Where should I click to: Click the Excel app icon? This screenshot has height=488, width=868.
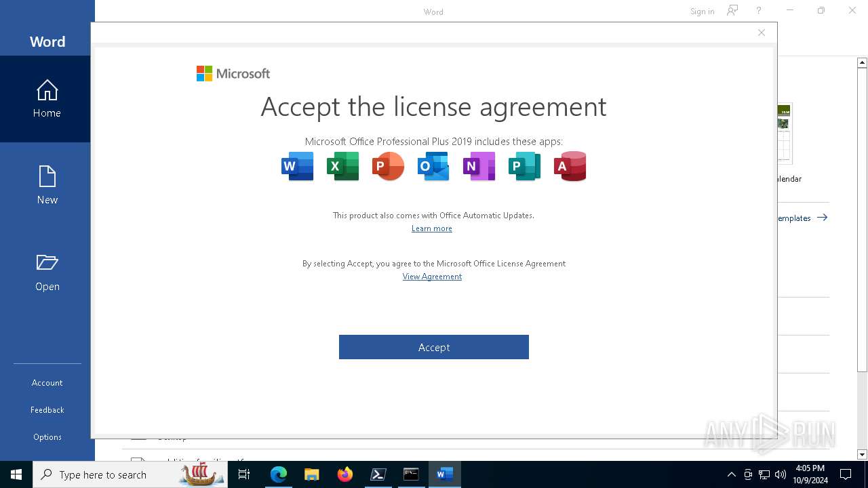coord(342,166)
